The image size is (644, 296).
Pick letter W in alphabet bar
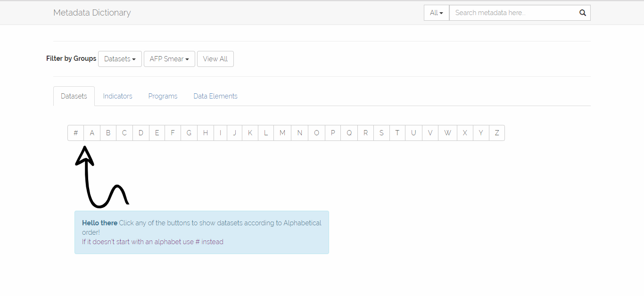click(x=447, y=133)
